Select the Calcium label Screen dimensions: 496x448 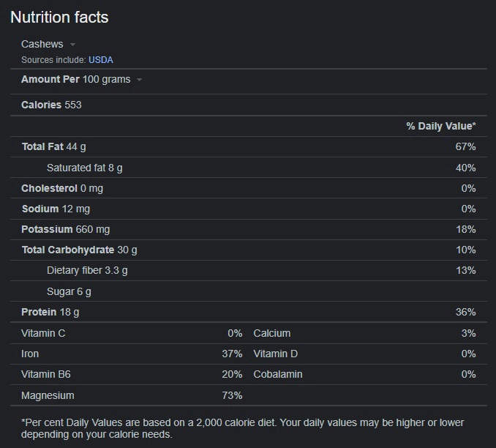click(x=271, y=333)
